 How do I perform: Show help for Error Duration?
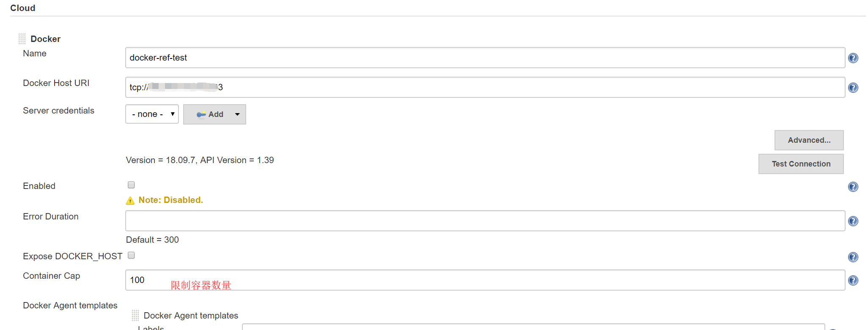coord(853,221)
